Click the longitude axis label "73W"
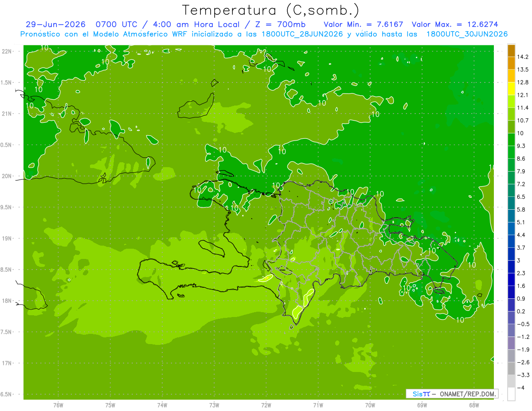This screenshot has width=532, height=411. 214,405
